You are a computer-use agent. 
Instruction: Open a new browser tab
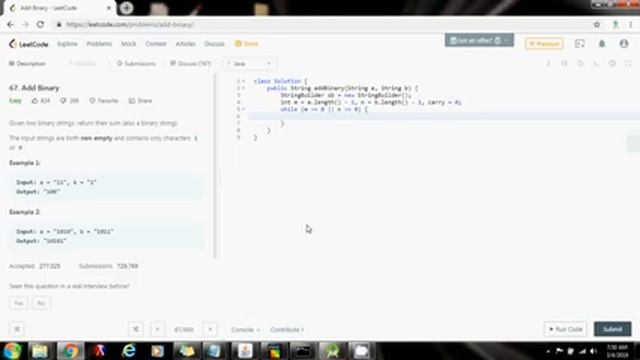(x=127, y=8)
